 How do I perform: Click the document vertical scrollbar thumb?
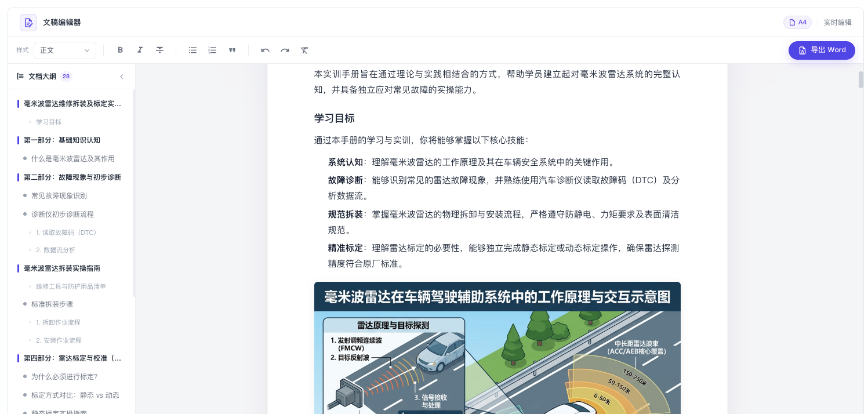[x=861, y=79]
